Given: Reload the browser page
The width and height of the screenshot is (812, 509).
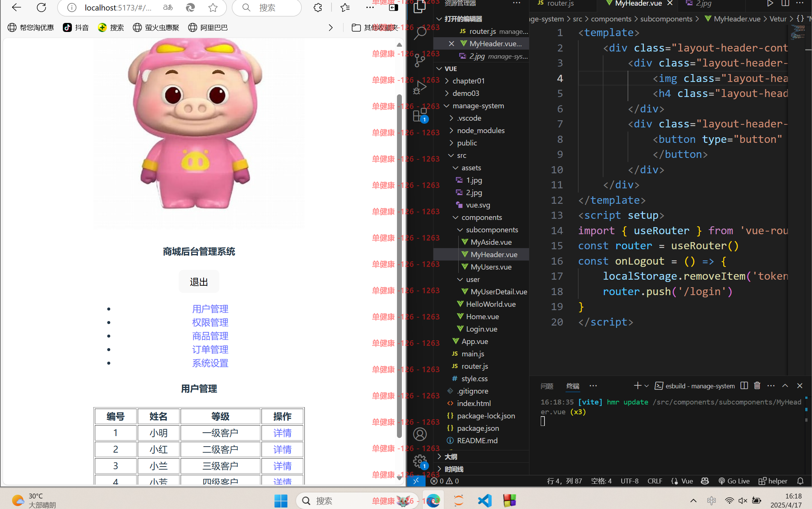Looking at the screenshot, I should [41, 7].
